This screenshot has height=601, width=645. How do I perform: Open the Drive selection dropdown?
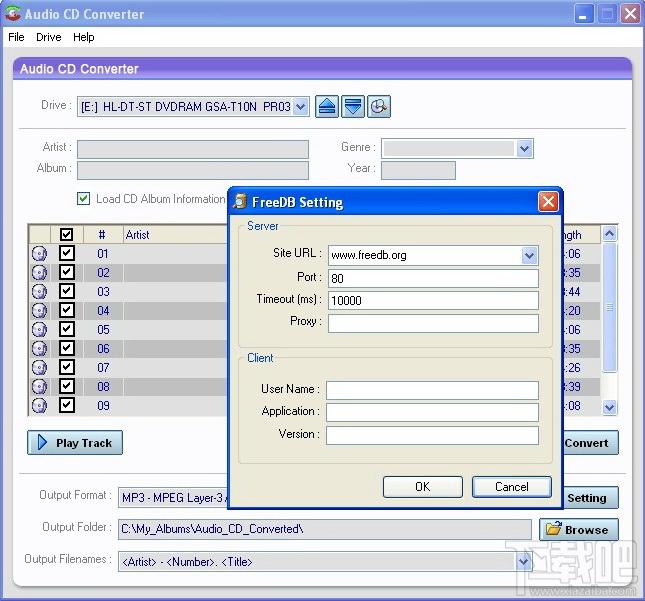tap(301, 107)
